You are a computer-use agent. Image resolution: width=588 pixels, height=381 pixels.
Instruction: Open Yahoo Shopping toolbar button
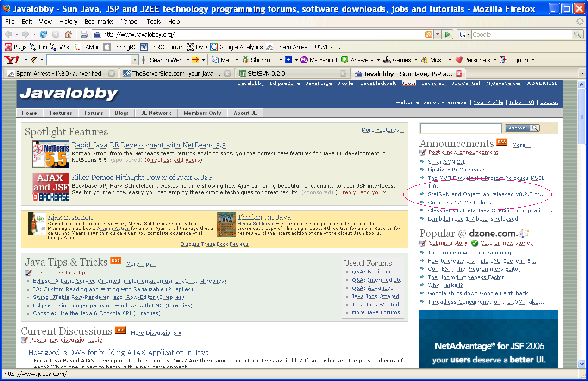259,60
